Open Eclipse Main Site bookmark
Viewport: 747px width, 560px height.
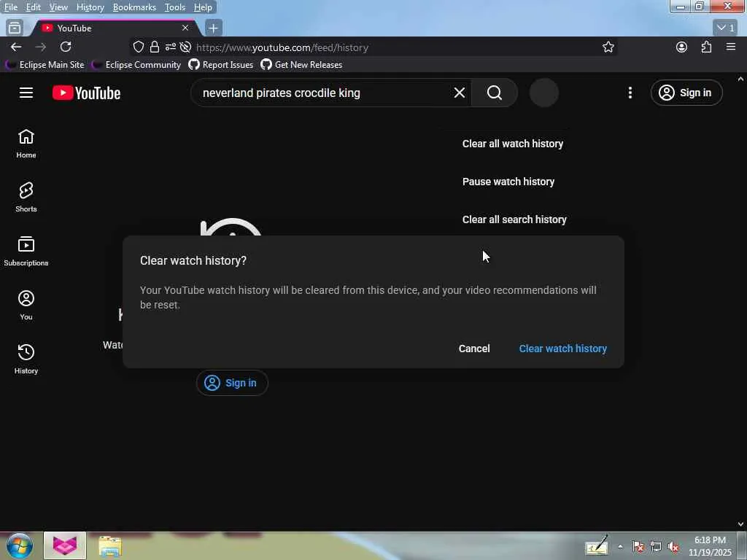pos(44,65)
